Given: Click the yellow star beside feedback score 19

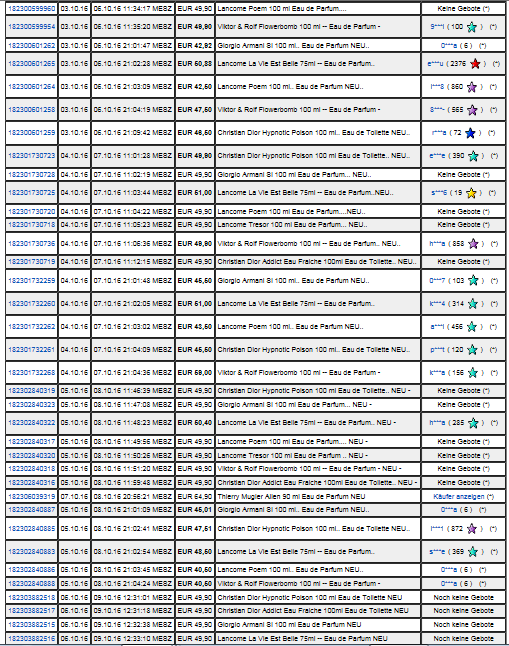Looking at the screenshot, I should coord(471,193).
